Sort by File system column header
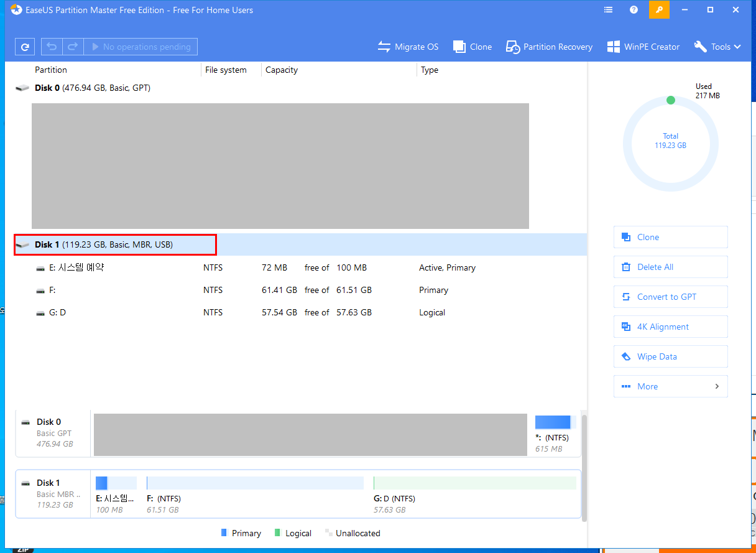 (x=226, y=70)
